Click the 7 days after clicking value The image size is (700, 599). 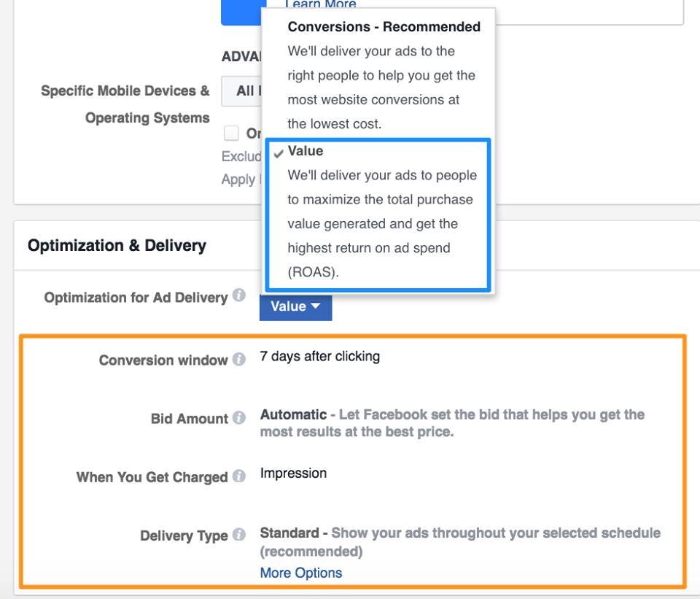point(319,357)
